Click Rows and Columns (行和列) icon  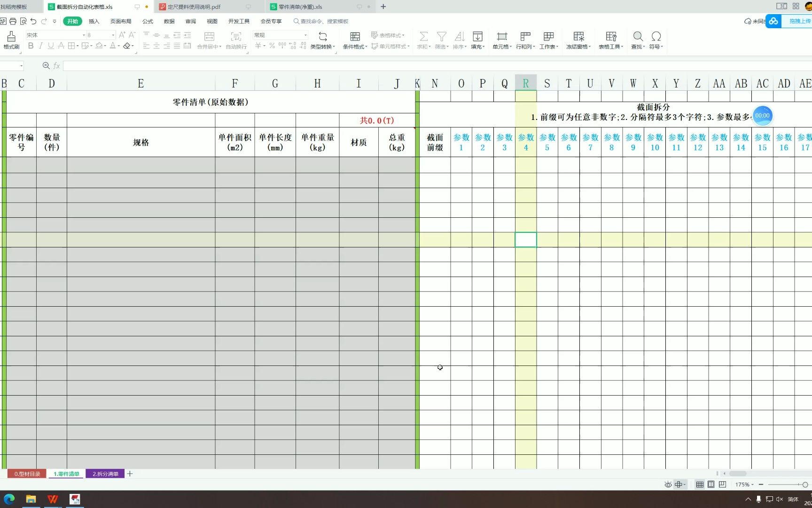tap(525, 36)
